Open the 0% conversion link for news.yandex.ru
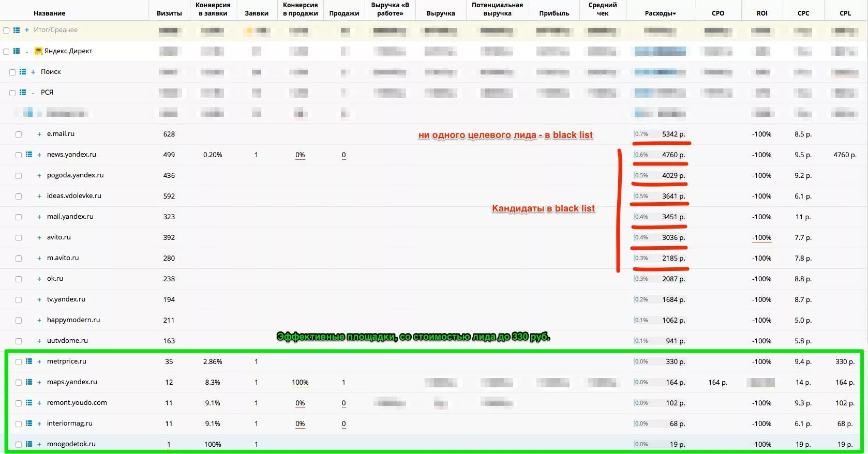Image resolution: width=868 pixels, height=454 pixels. coord(300,155)
